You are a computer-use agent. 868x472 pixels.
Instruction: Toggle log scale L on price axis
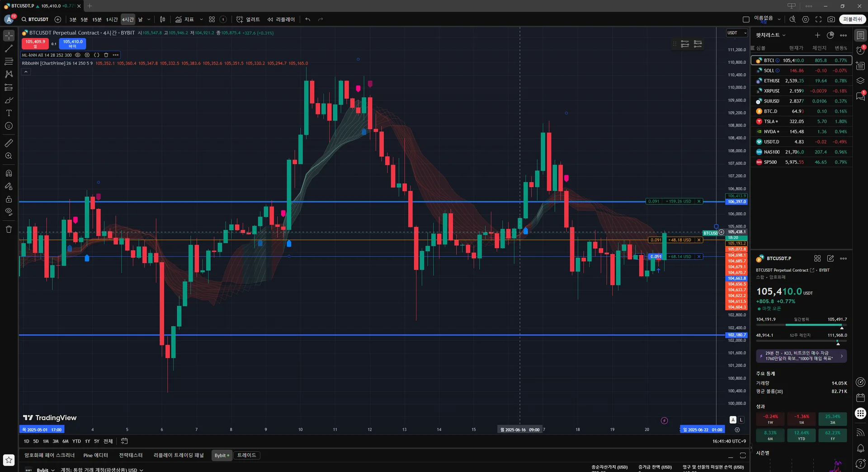pyautogui.click(x=741, y=420)
